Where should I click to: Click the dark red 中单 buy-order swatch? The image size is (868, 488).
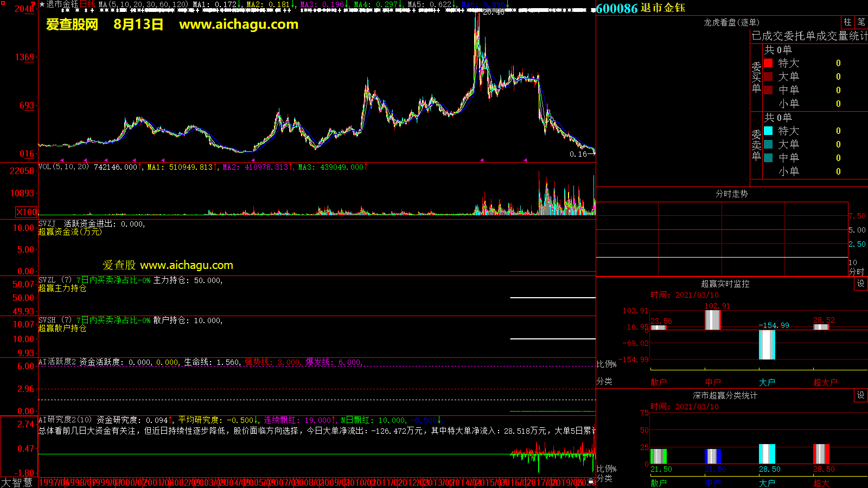click(768, 90)
